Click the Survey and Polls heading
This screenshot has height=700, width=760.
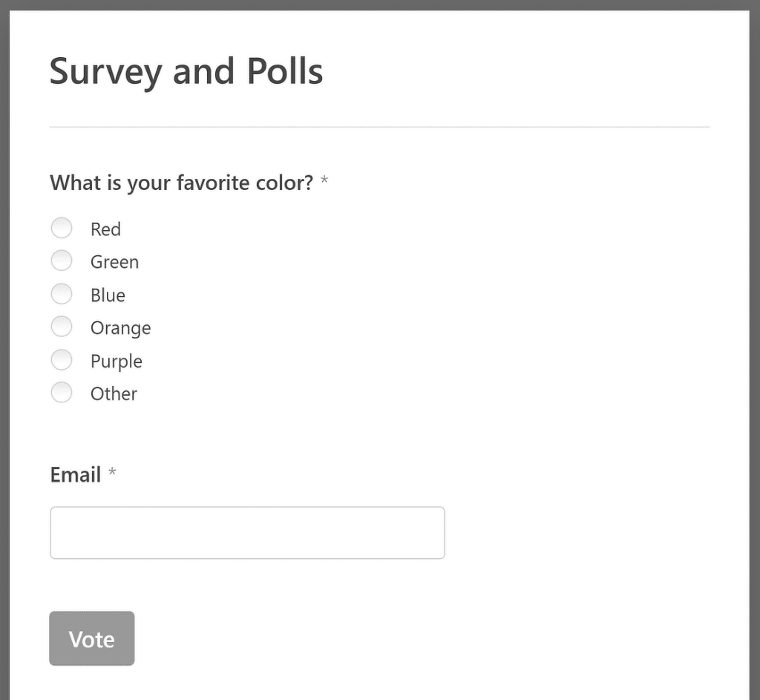coord(186,71)
